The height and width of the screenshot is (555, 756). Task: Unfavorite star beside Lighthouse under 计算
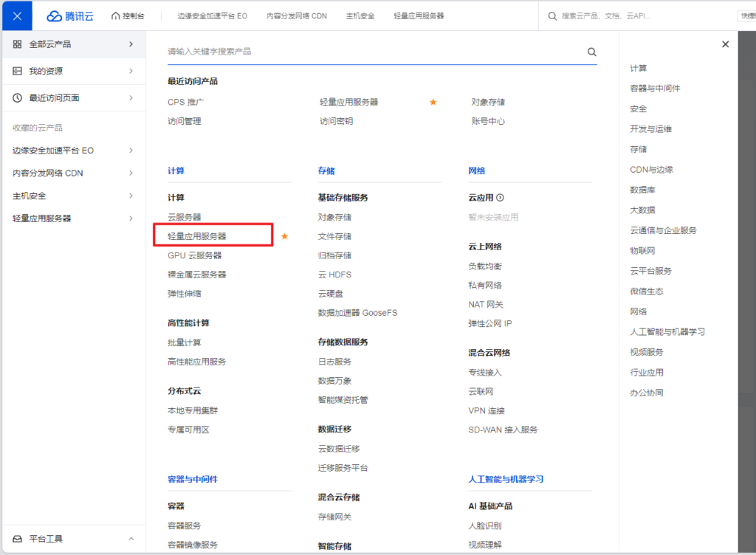[284, 236]
